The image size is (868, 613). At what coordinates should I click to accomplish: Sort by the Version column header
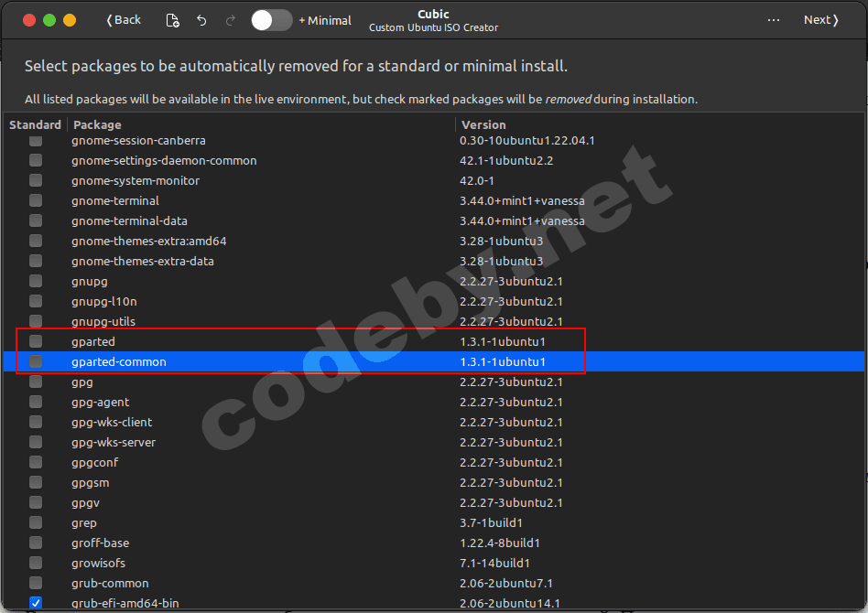click(483, 124)
